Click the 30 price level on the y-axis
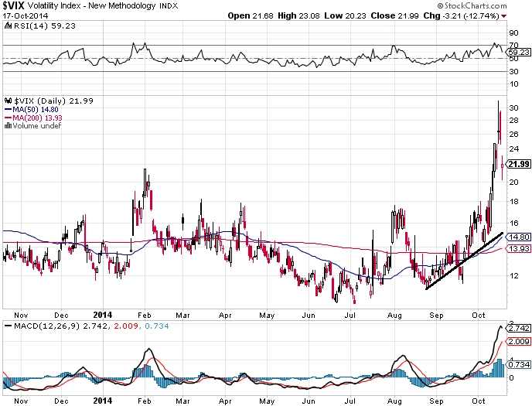The width and height of the screenshot is (532, 406). click(513, 108)
